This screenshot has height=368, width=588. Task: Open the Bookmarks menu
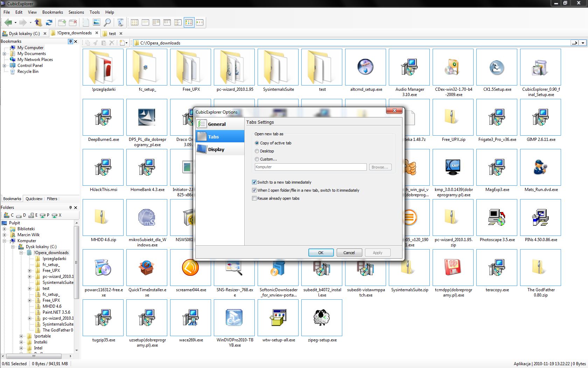52,12
